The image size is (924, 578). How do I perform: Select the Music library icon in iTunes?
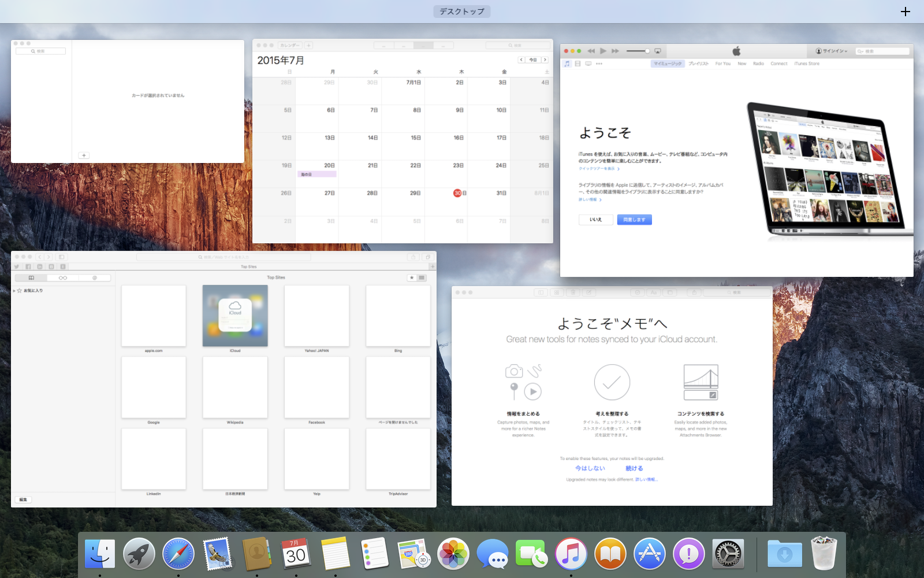click(x=567, y=64)
